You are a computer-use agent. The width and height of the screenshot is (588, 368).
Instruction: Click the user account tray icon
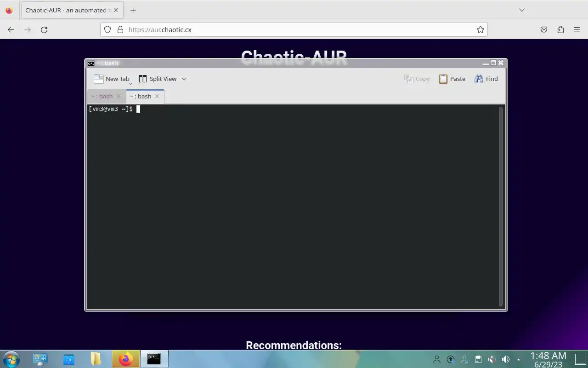(437, 359)
